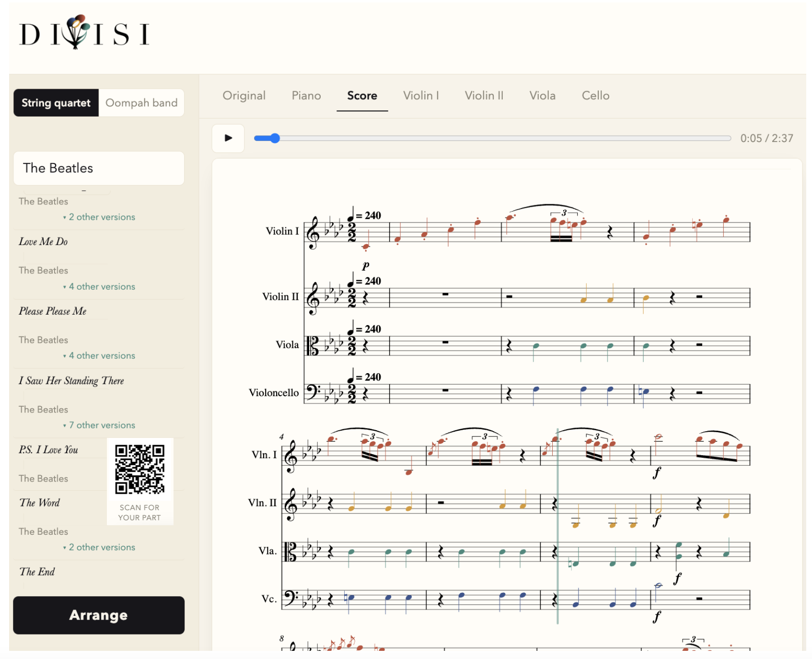Viewport: 812px width, 659px height.
Task: Choose the song Please Please Me
Action: tap(53, 311)
